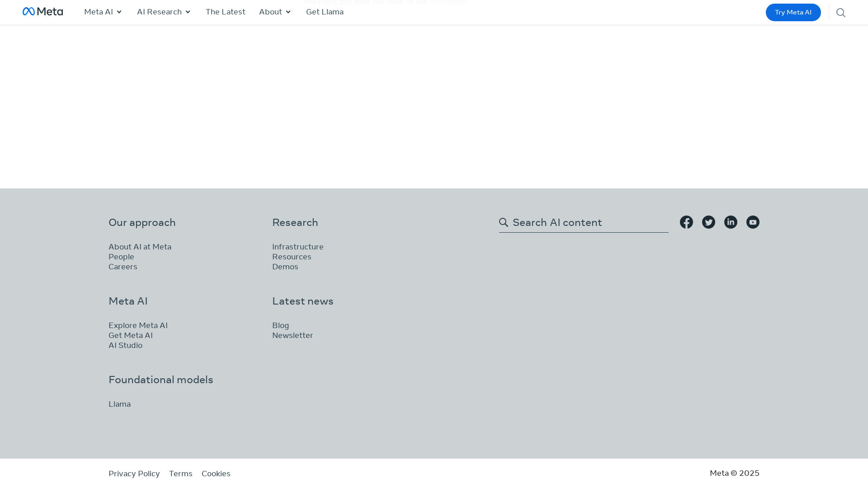Open Meta's YouTube channel icon
The width and height of the screenshot is (868, 488).
(x=753, y=222)
